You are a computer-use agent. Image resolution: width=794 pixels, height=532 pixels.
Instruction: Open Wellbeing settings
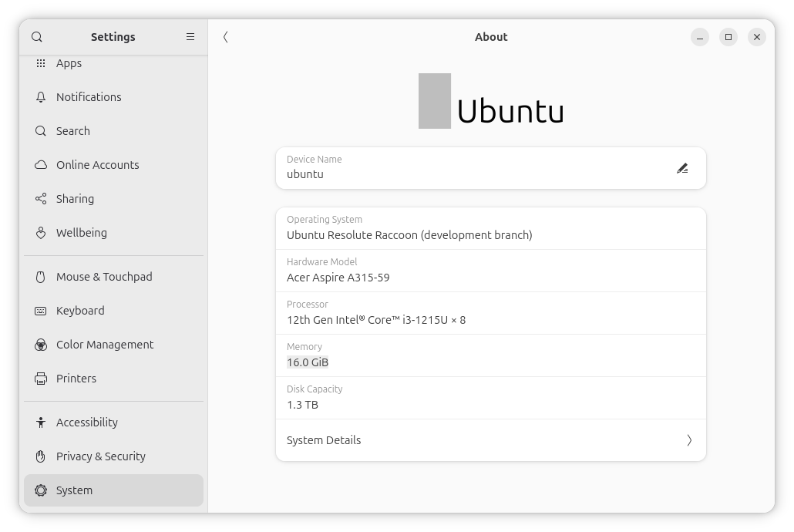(82, 233)
